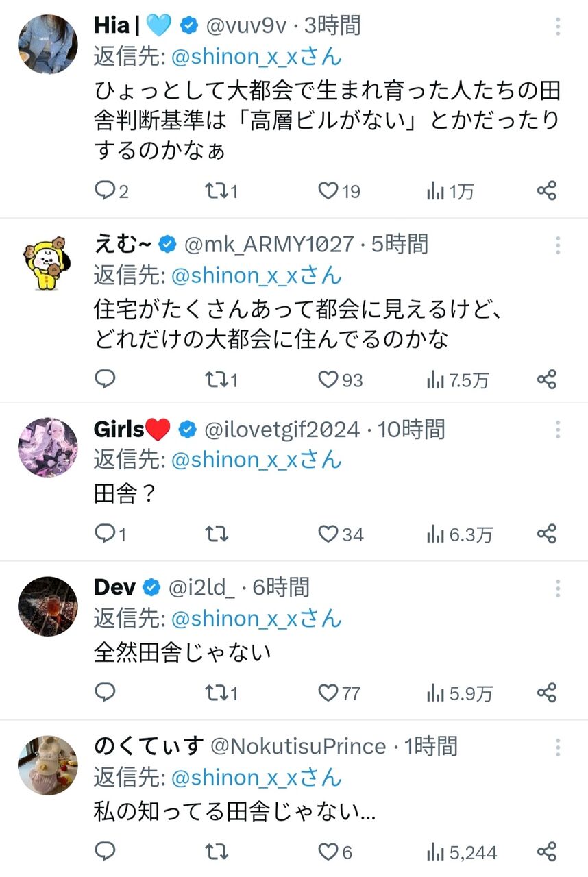Image resolution: width=588 pixels, height=877 pixels.
Task: Open the @shinon_x_x link in Hia's reply
Action: pyautogui.click(x=256, y=57)
